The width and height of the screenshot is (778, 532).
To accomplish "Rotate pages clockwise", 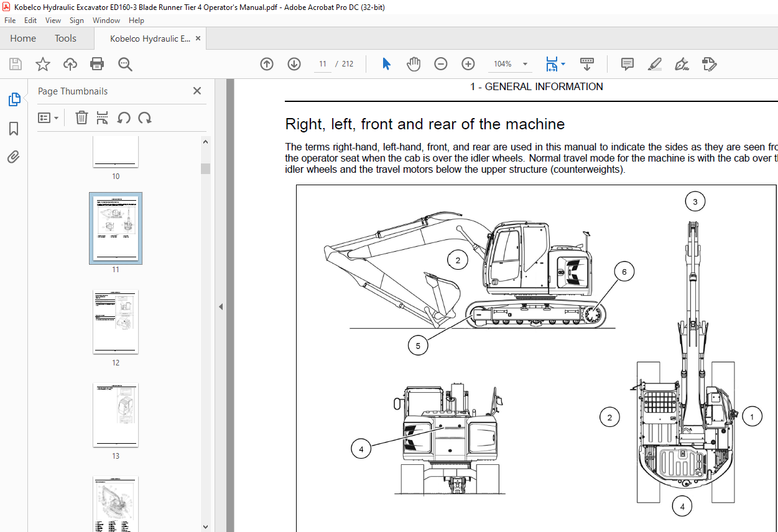I will [145, 117].
